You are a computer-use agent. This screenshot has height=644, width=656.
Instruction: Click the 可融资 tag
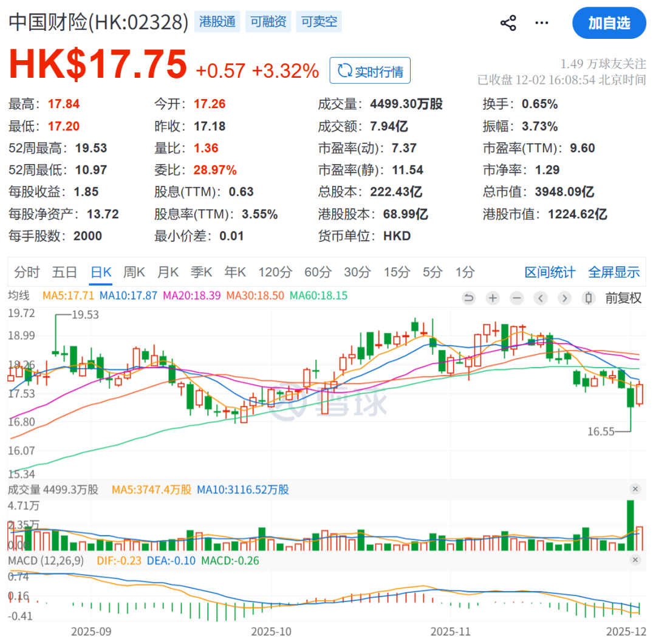click(268, 21)
